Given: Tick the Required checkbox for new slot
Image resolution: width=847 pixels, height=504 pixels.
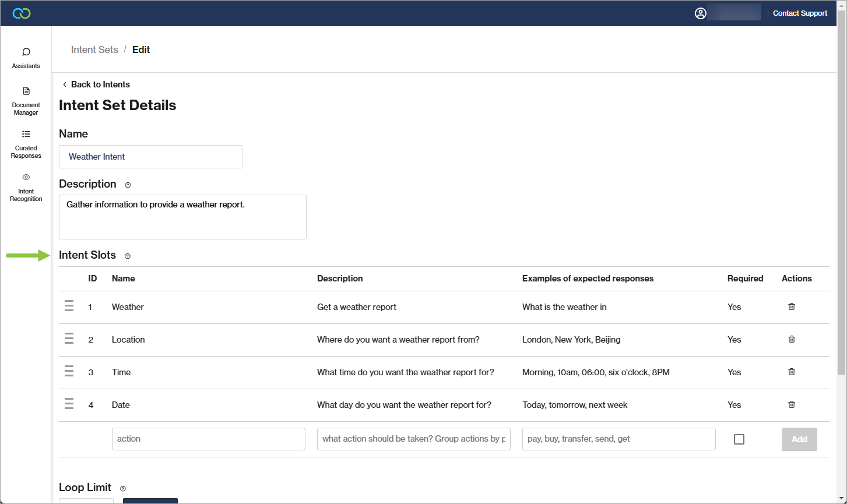Looking at the screenshot, I should coord(739,439).
